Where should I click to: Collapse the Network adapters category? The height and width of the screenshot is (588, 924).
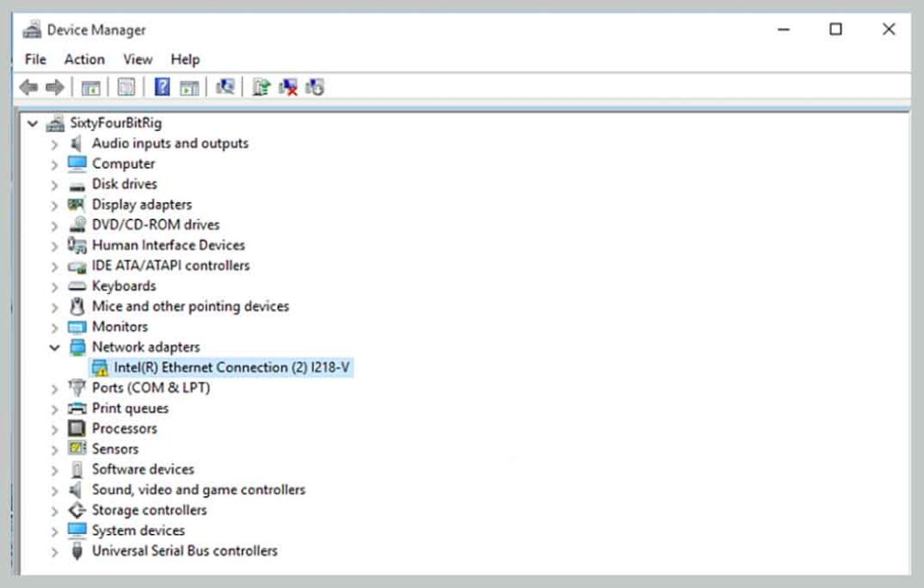click(53, 346)
